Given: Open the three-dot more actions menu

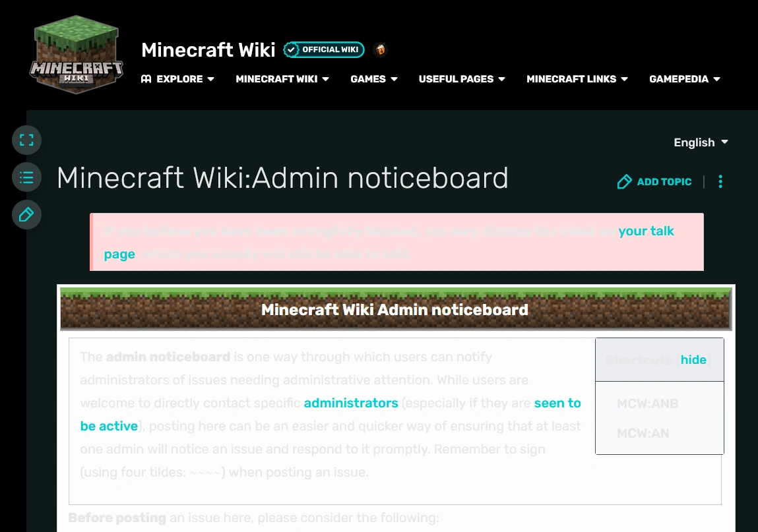Looking at the screenshot, I should (720, 182).
